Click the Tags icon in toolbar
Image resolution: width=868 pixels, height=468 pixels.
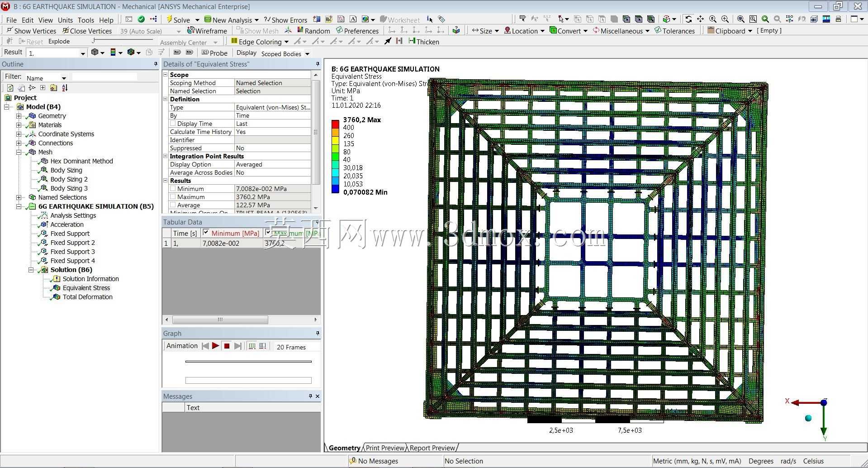(441, 19)
